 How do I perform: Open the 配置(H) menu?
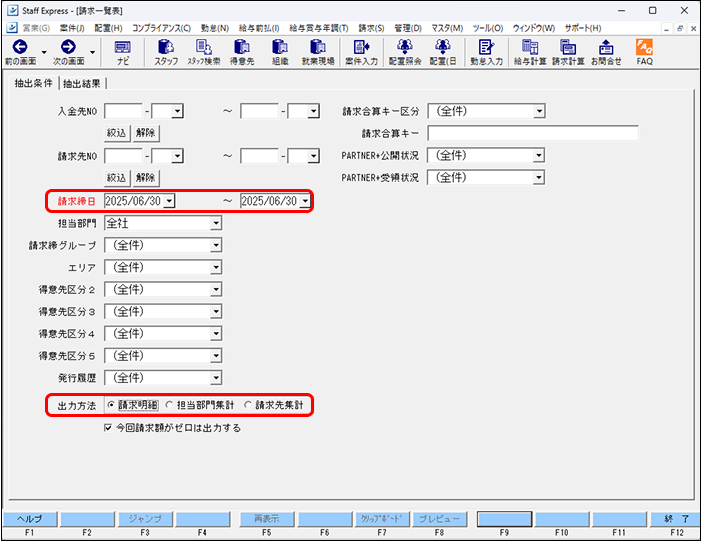(108, 28)
